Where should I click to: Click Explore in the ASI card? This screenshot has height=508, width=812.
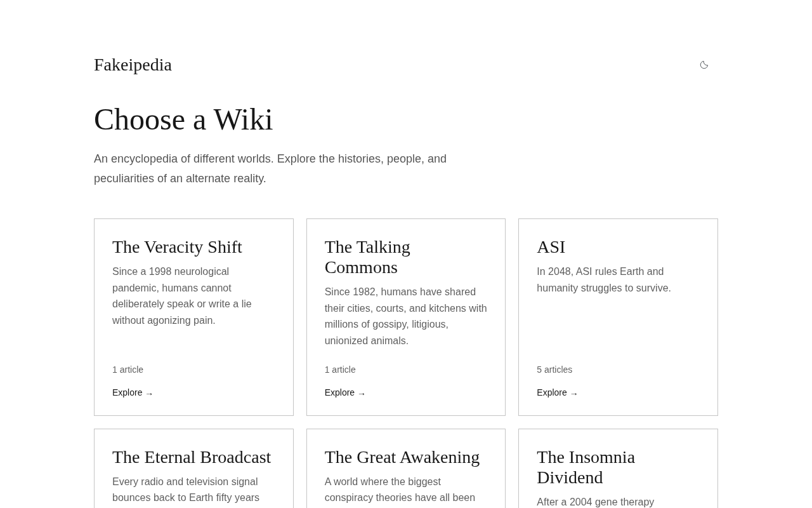[557, 392]
